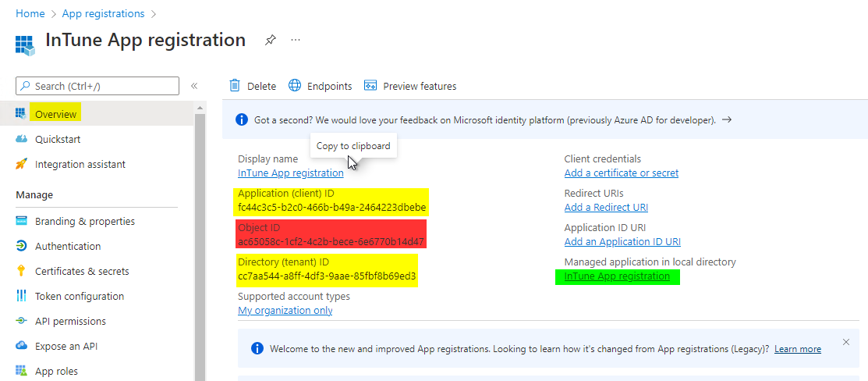Viewport: 868px width, 381px height.
Task: Click the Directory (tenant) ID value
Action: pyautogui.click(x=328, y=276)
